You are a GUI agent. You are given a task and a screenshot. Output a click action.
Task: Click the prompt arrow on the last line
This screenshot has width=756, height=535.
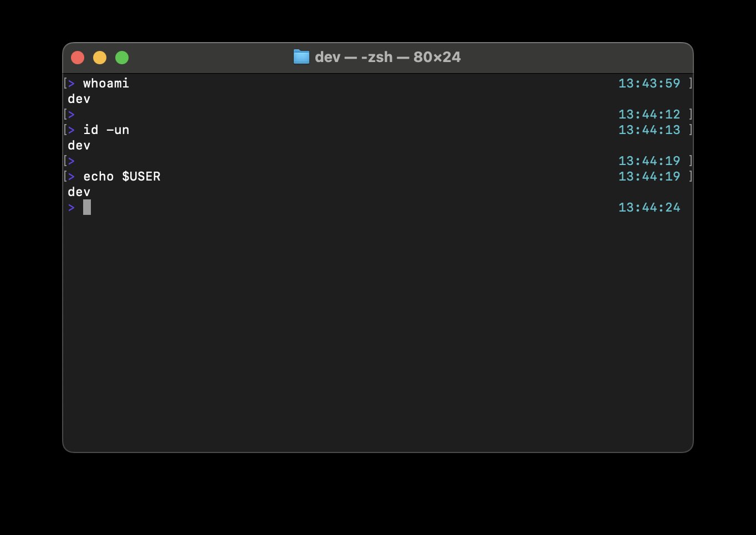point(71,207)
